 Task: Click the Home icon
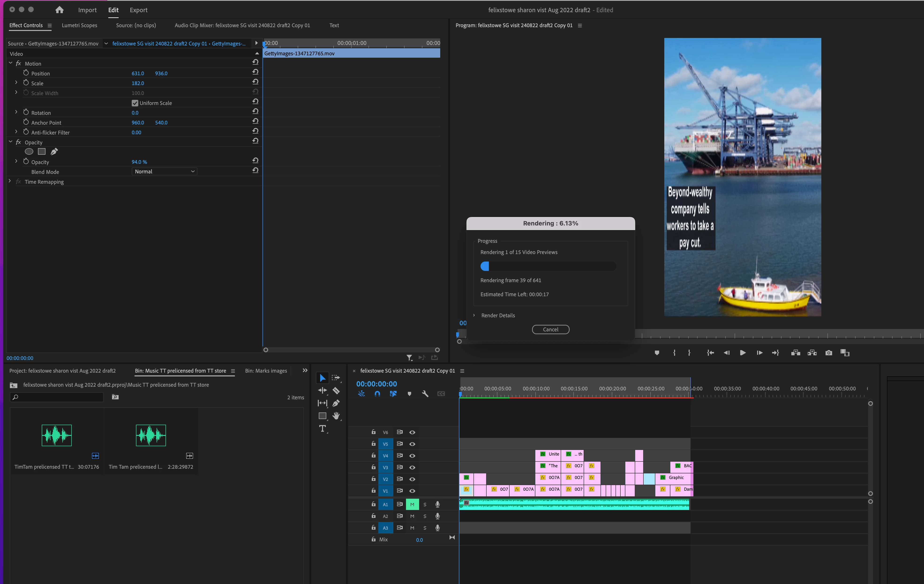point(59,10)
